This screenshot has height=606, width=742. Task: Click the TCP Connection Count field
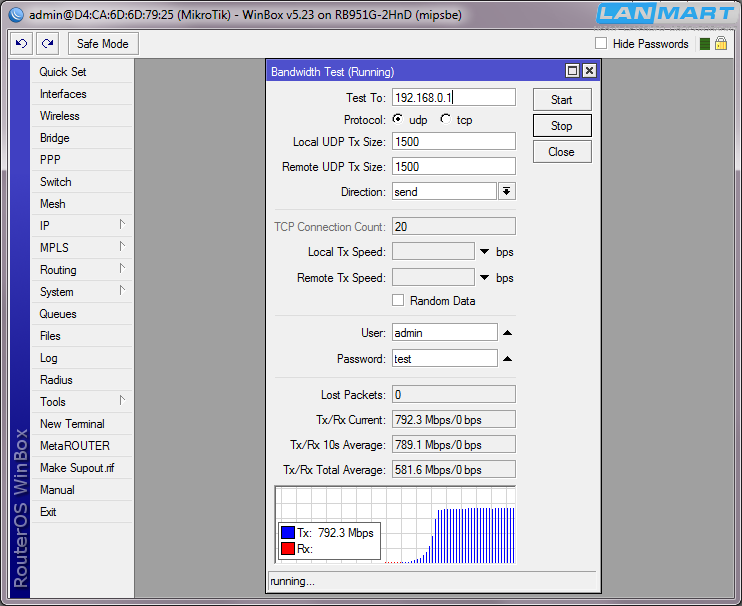453,227
